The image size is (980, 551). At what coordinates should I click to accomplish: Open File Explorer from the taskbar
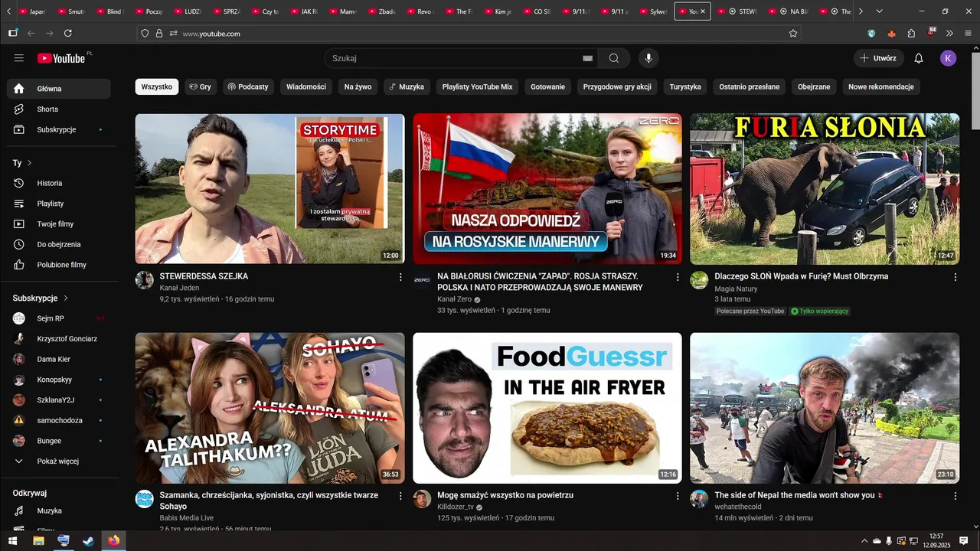click(38, 541)
